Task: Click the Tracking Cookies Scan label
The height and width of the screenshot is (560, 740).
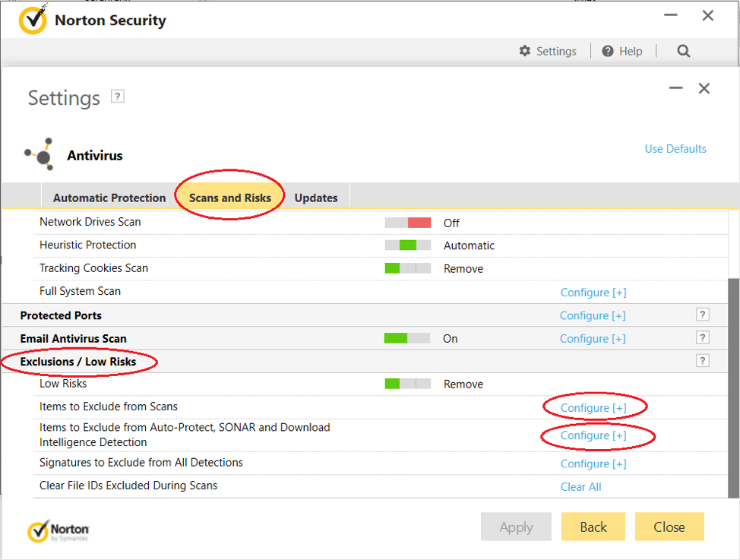Action: coord(93,268)
